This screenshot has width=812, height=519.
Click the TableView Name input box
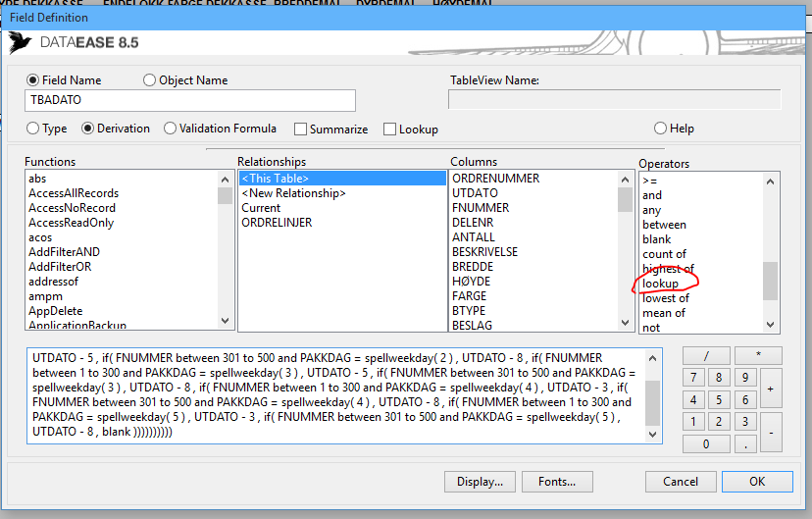[x=615, y=99]
